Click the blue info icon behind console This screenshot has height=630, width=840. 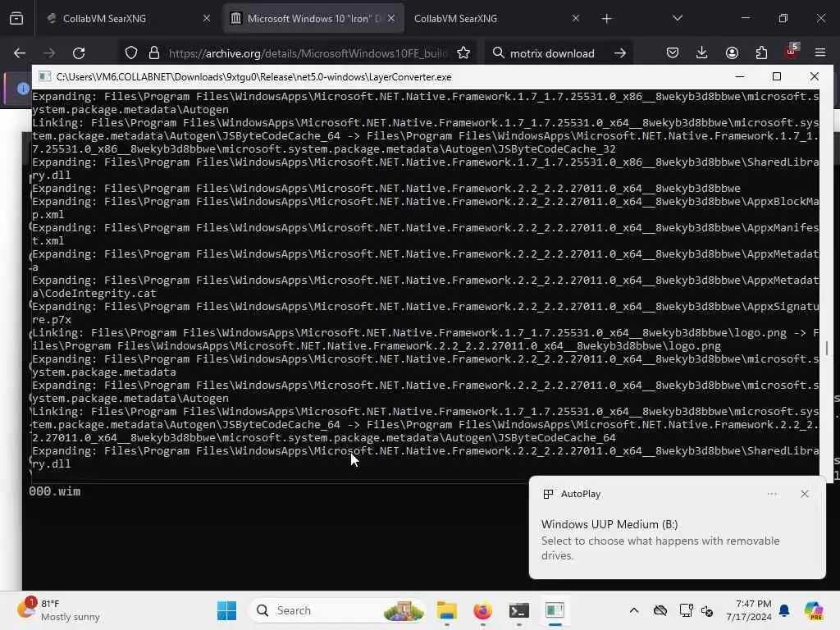(x=22, y=89)
